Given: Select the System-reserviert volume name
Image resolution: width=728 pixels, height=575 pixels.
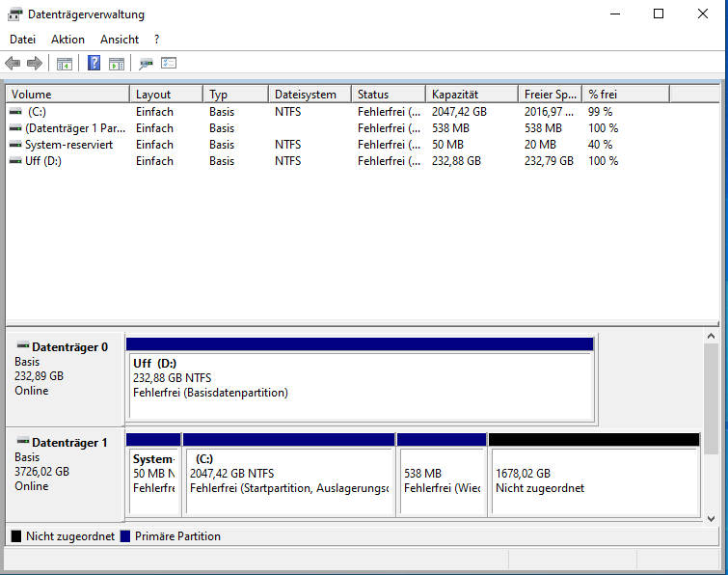Looking at the screenshot, I should click(x=68, y=145).
